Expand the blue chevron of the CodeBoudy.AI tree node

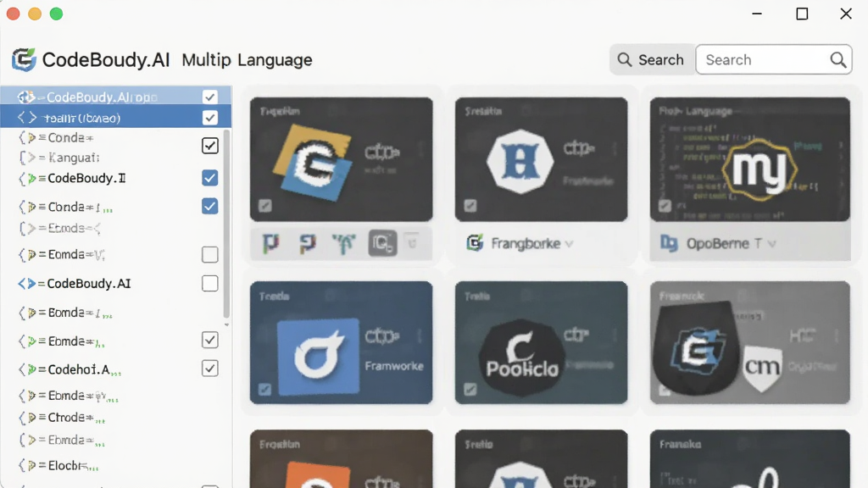[x=26, y=284]
